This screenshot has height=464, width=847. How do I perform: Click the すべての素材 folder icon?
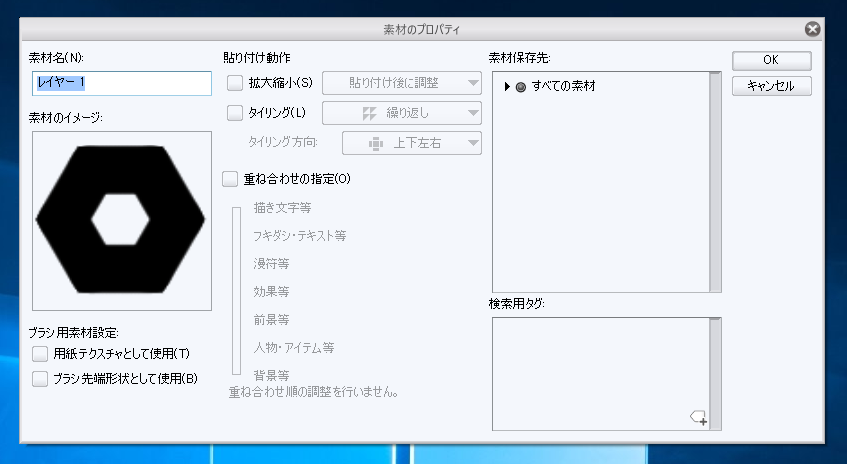tap(521, 86)
